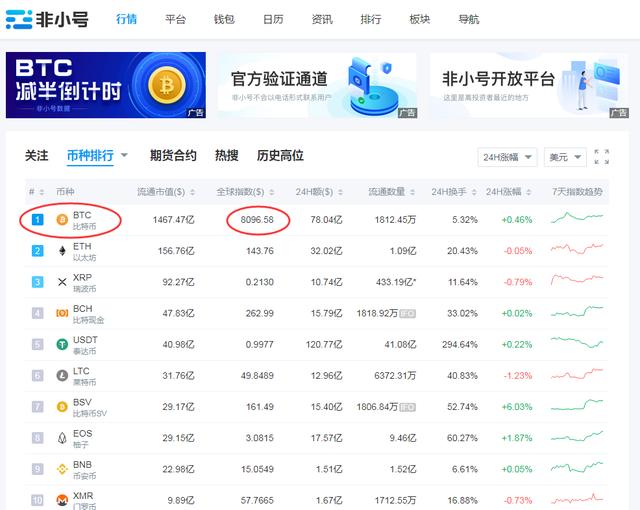The width and height of the screenshot is (640, 510).
Task: Switch to the 期货合约 tab
Action: click(173, 155)
